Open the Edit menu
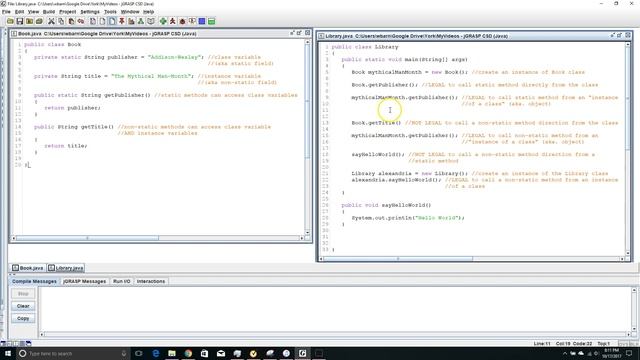Screen dimensions: 640x360 [19, 12]
